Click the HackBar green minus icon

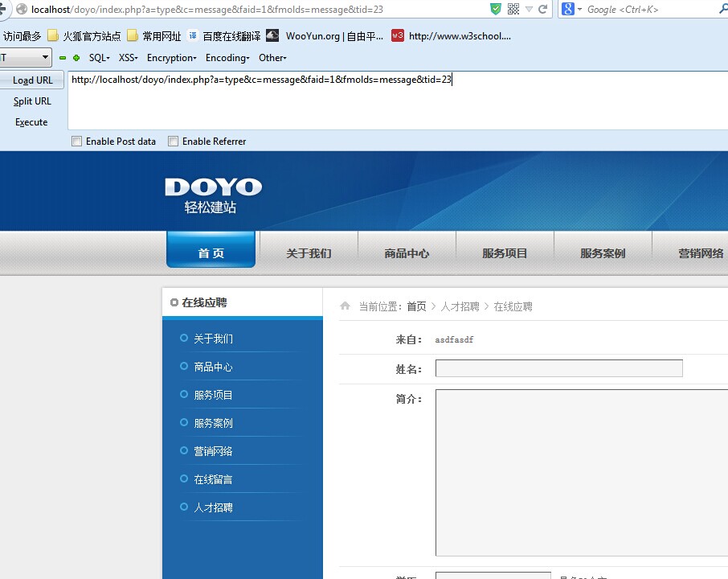[x=63, y=58]
